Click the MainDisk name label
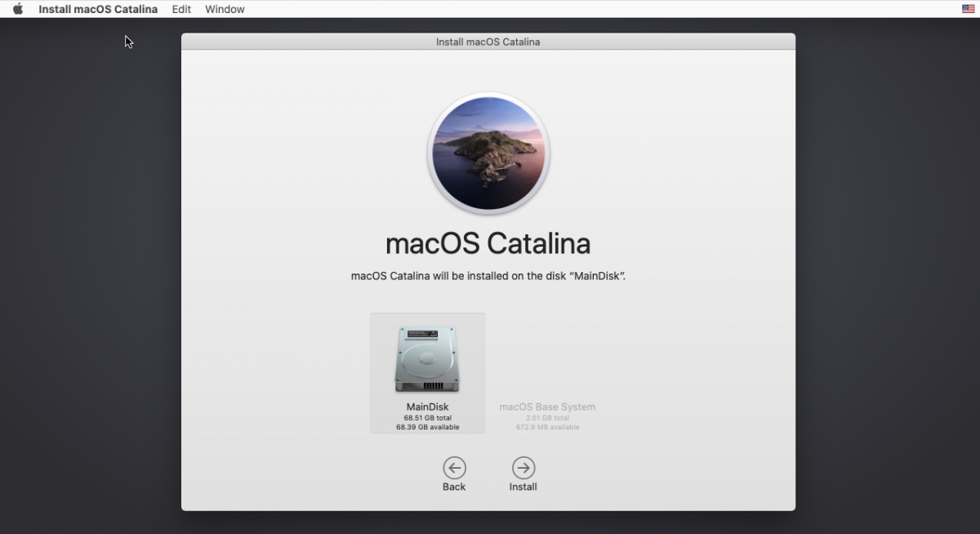Viewport: 980px width, 534px height. 427,407
